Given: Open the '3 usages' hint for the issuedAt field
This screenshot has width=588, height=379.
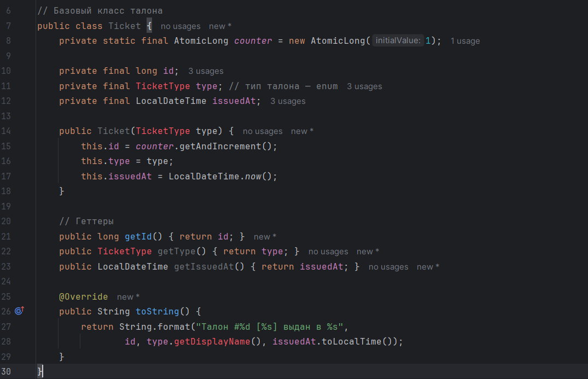Looking at the screenshot, I should pos(288,101).
